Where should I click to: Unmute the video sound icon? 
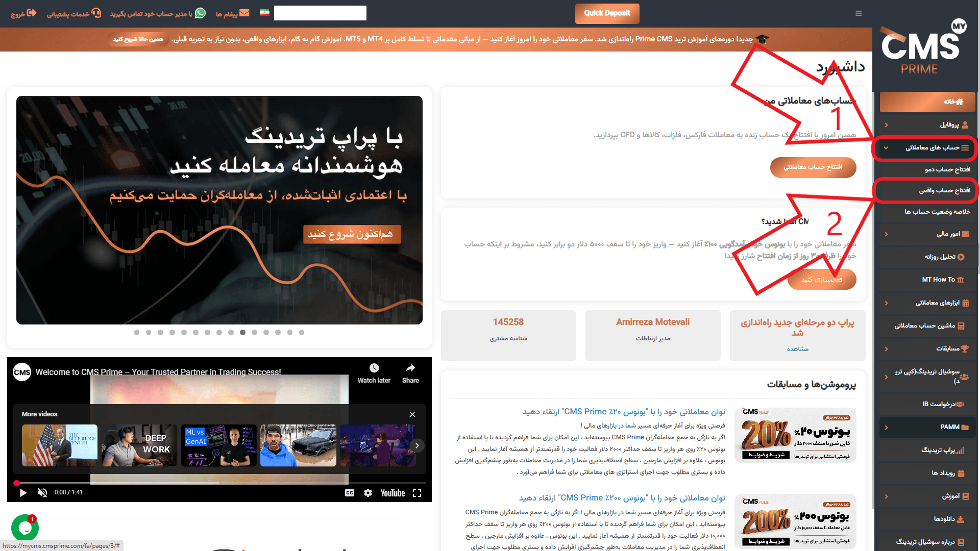(42, 493)
